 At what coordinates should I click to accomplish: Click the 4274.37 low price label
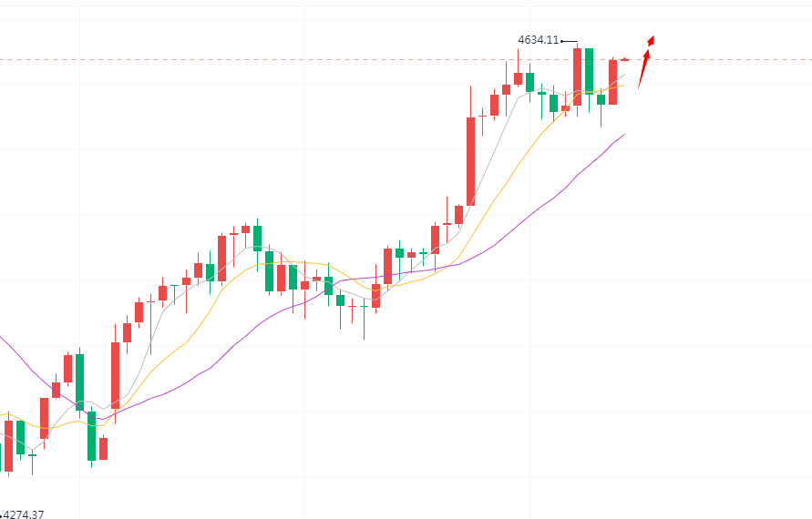(x=24, y=514)
